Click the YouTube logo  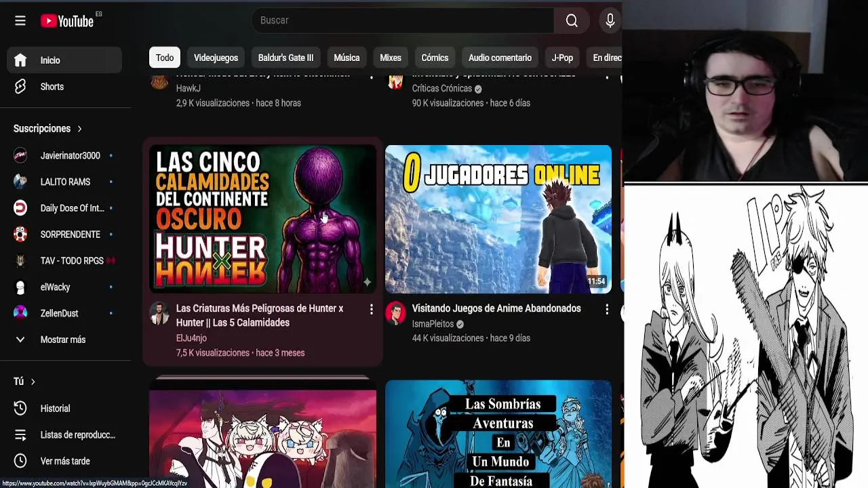point(66,21)
